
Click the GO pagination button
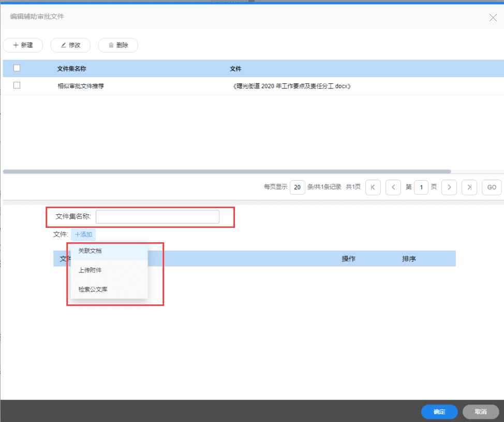click(492, 187)
